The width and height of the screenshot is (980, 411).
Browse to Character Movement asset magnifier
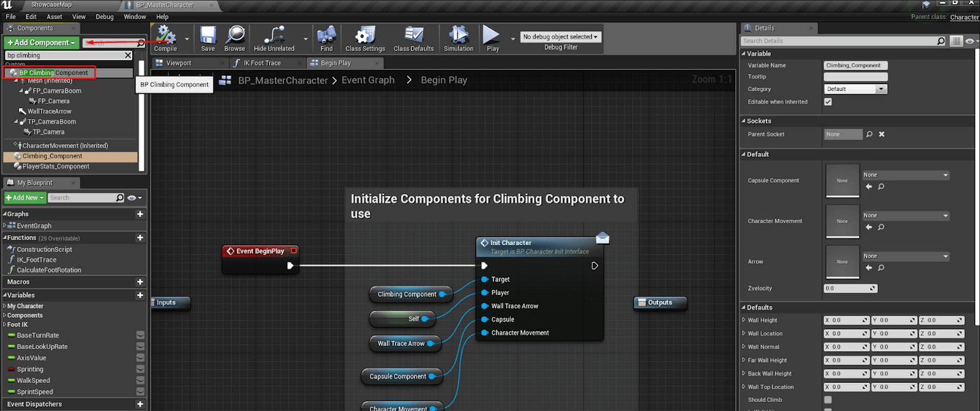point(881,227)
